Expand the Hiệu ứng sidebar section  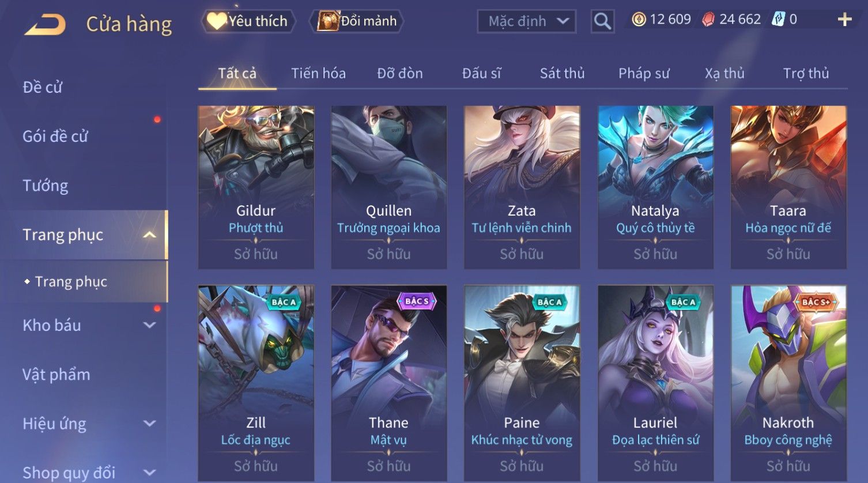point(149,424)
